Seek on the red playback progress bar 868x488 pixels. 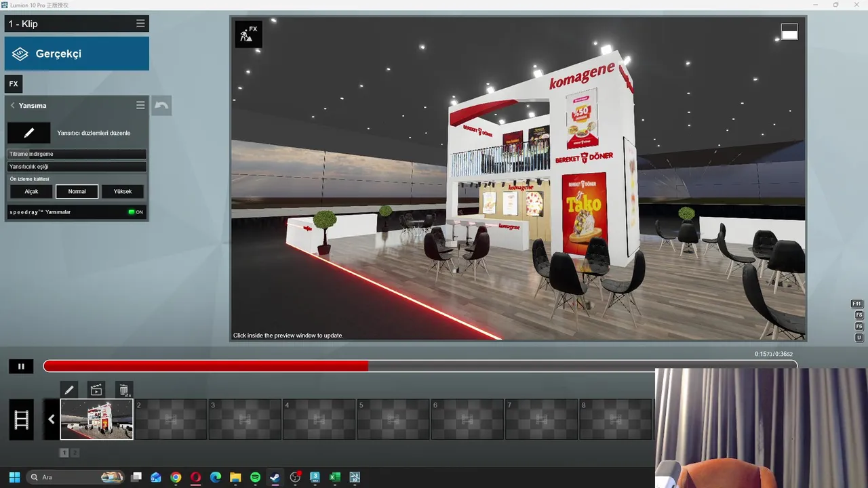(420, 366)
